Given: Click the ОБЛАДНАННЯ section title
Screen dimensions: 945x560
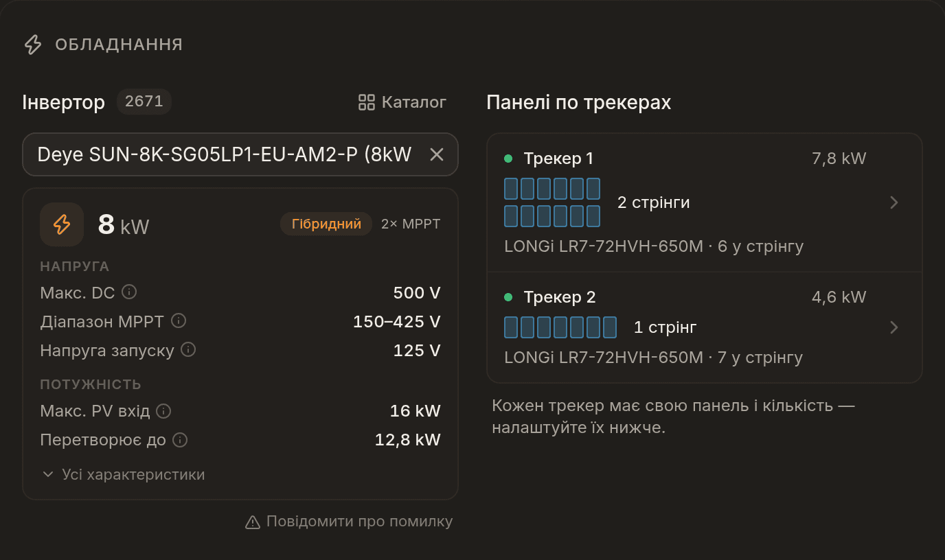Looking at the screenshot, I should coord(119,45).
